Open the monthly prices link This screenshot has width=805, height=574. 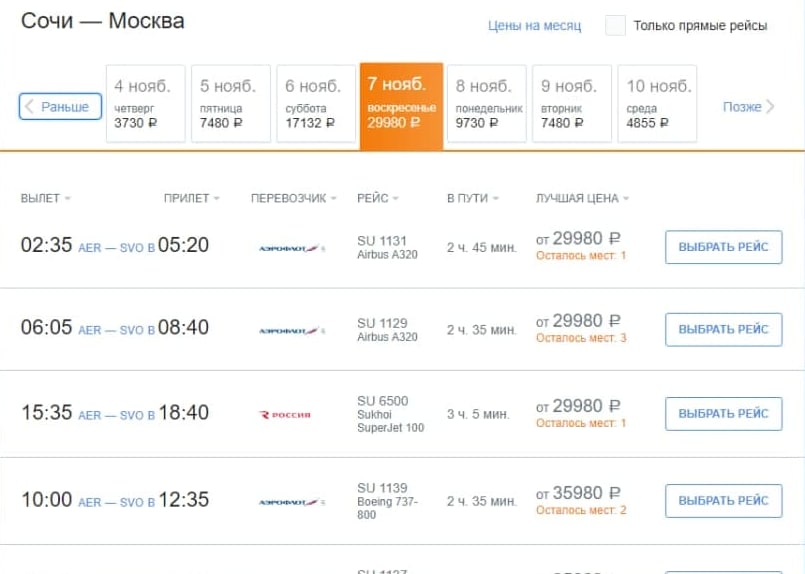pos(534,26)
